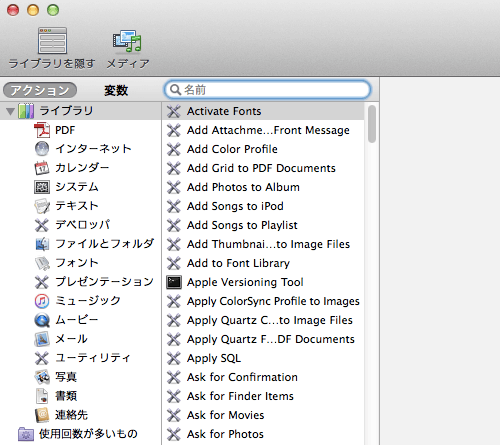This screenshot has height=445, width=500.
Task: Switch to the 変数 tab
Action: [x=116, y=90]
